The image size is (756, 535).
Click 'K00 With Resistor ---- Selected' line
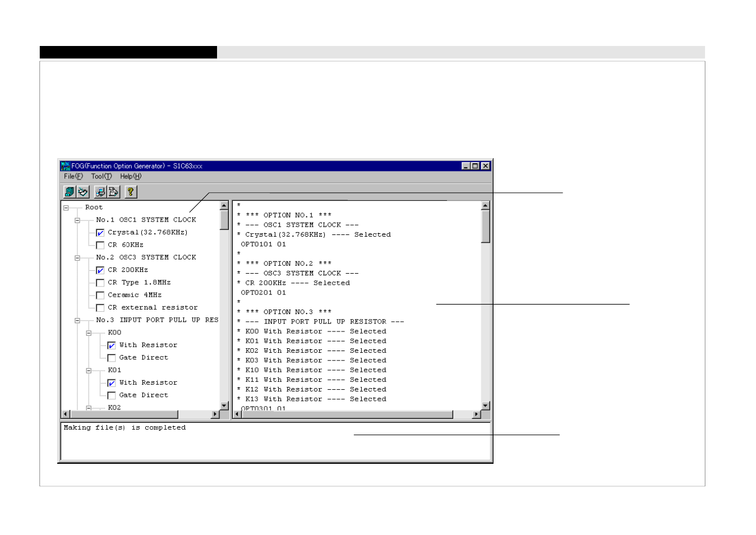(312, 331)
